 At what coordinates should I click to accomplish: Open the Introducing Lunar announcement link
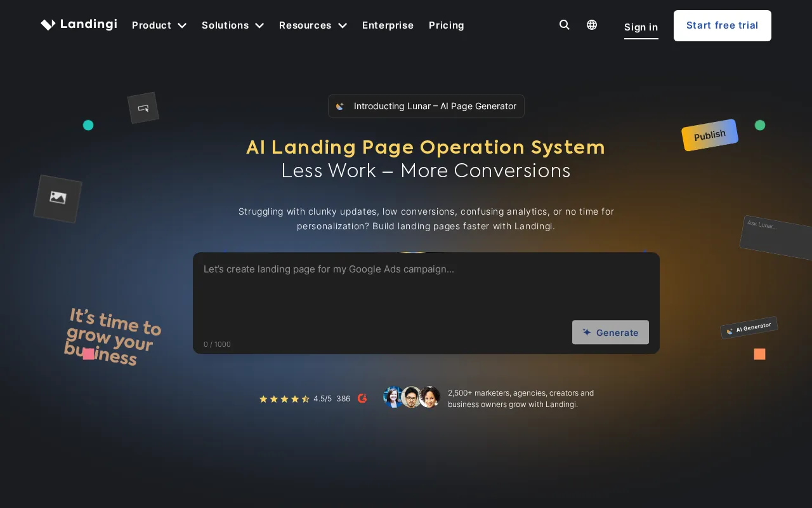pyautogui.click(x=426, y=106)
